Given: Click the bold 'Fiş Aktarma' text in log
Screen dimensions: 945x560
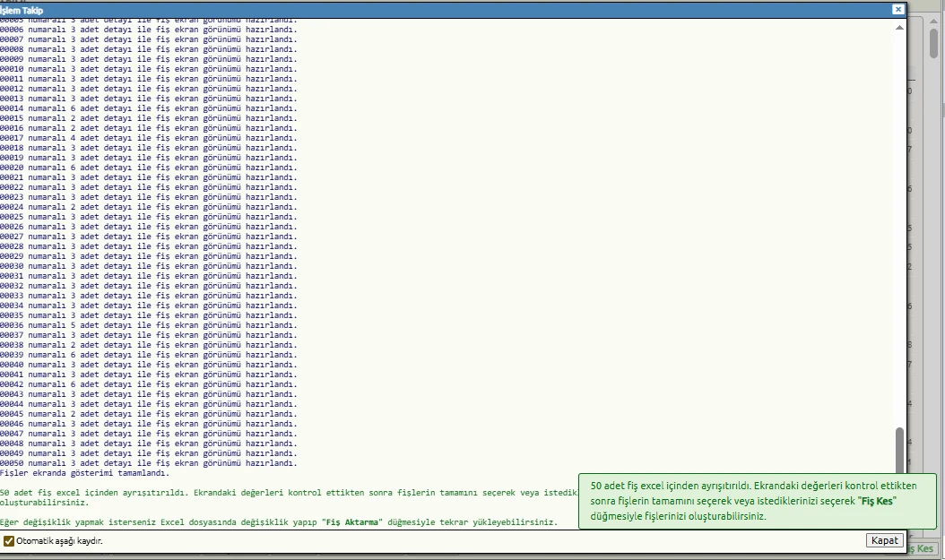Looking at the screenshot, I should (x=352, y=522).
